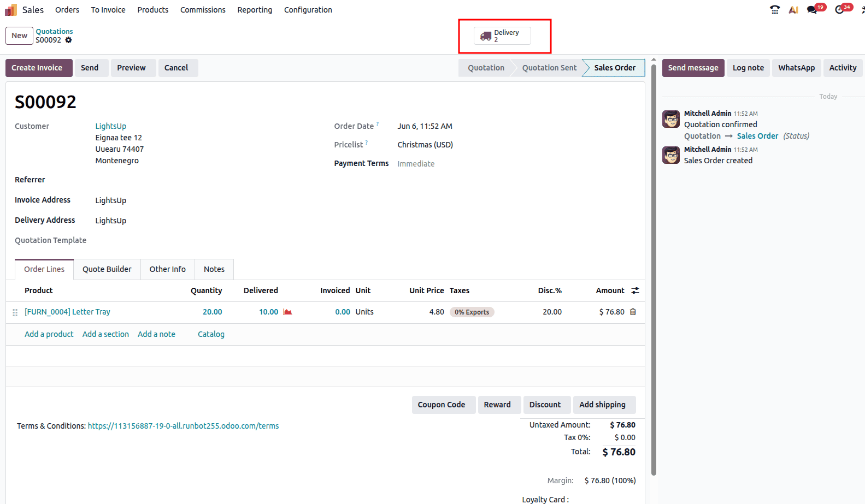Click Add a note link
The height and width of the screenshot is (504, 865).
(x=156, y=334)
